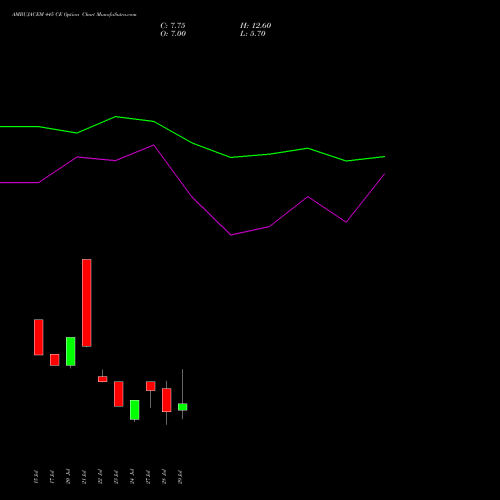500x500 pixels.
Task: Click the tallest red candlestick for 21 Jul
Action: [87, 303]
